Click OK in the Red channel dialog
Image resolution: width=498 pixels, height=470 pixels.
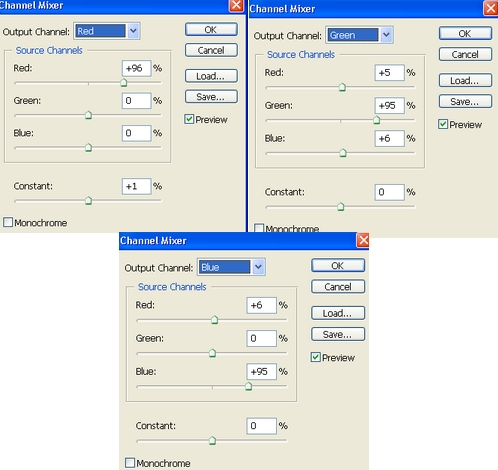211,30
